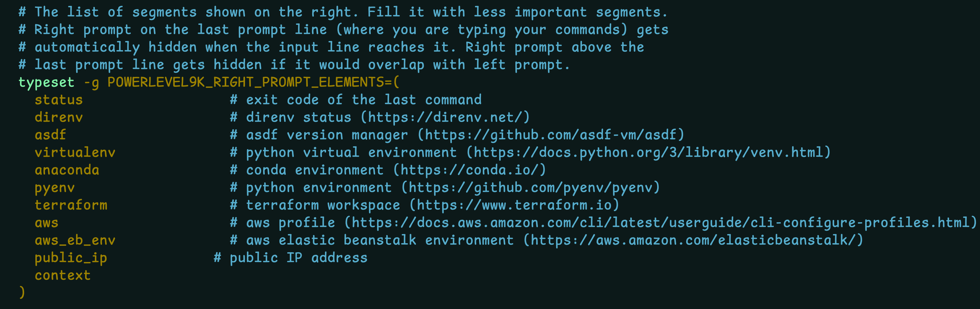Viewport: 980px width, 309px height.
Task: Place cursor on the anaconda entry
Action: [67, 170]
